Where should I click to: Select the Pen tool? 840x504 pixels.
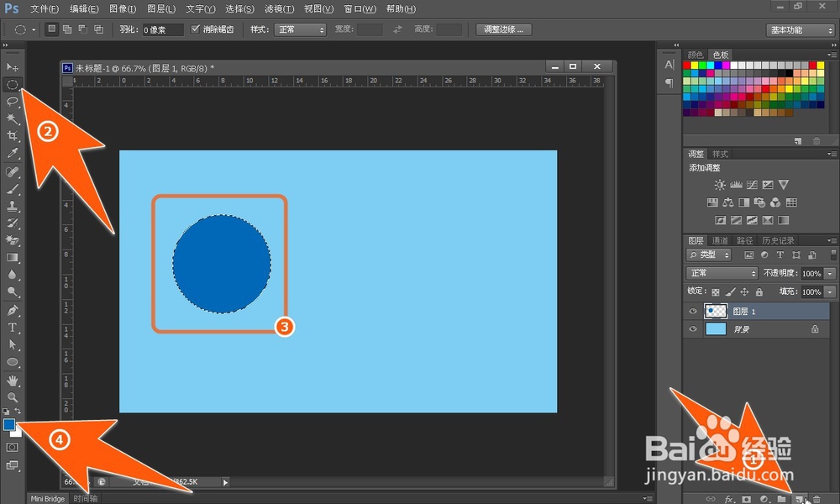point(13,310)
